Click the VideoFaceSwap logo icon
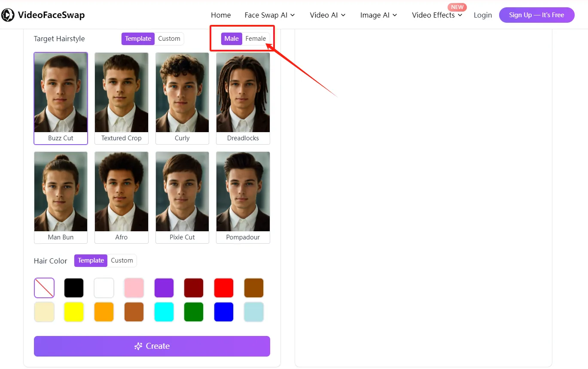The width and height of the screenshot is (588, 369). click(8, 15)
